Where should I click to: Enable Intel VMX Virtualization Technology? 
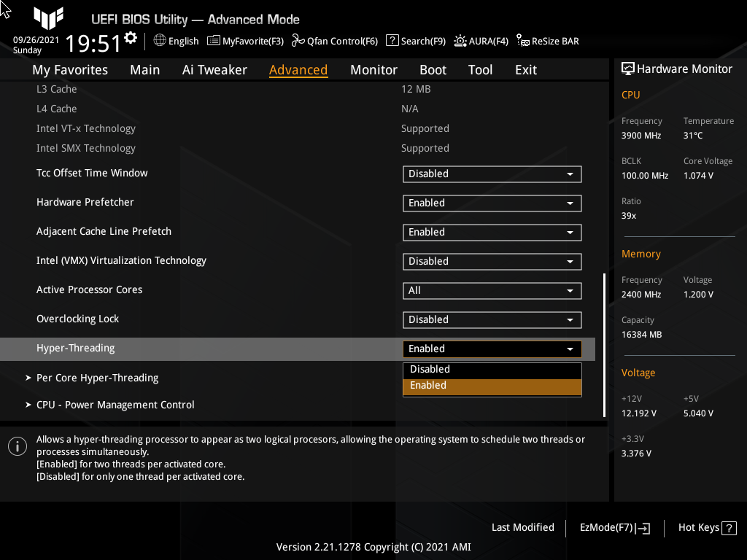pos(492,261)
